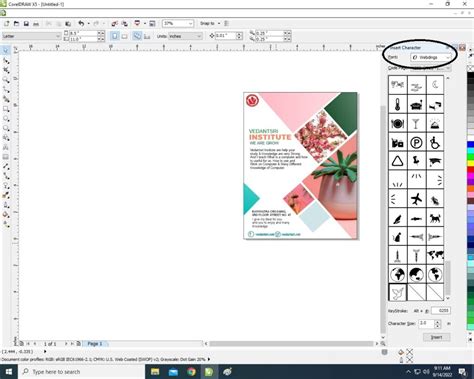Click the nudge offset value field
This screenshot has height=379, width=474.
(225, 36)
